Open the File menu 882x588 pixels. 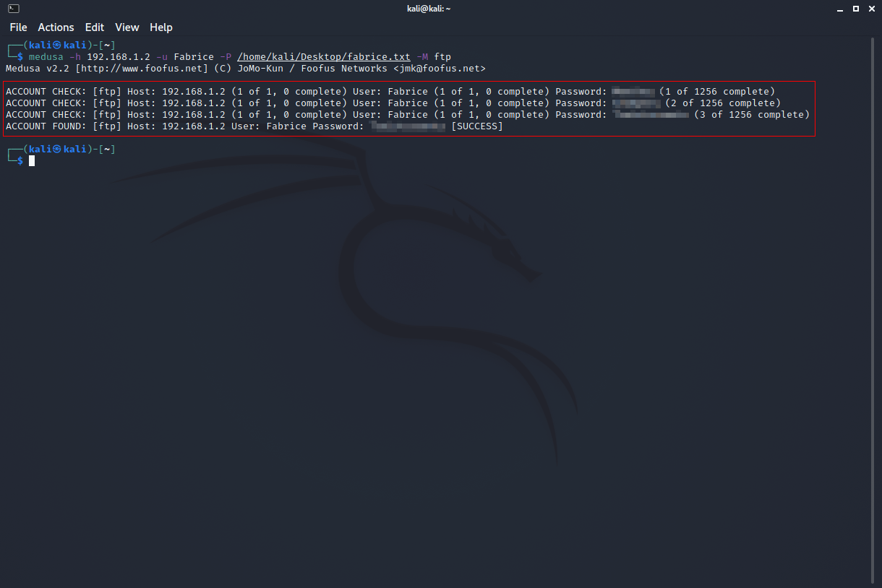[18, 27]
